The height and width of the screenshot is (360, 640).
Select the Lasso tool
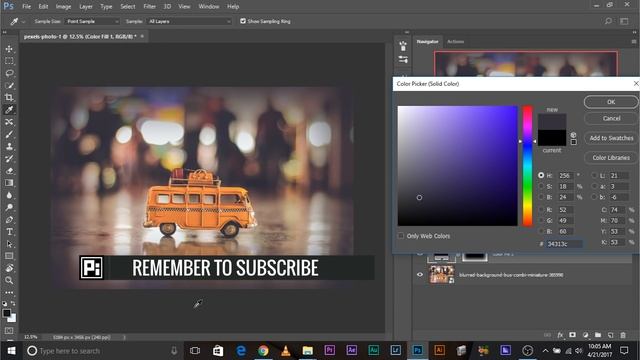click(x=9, y=73)
